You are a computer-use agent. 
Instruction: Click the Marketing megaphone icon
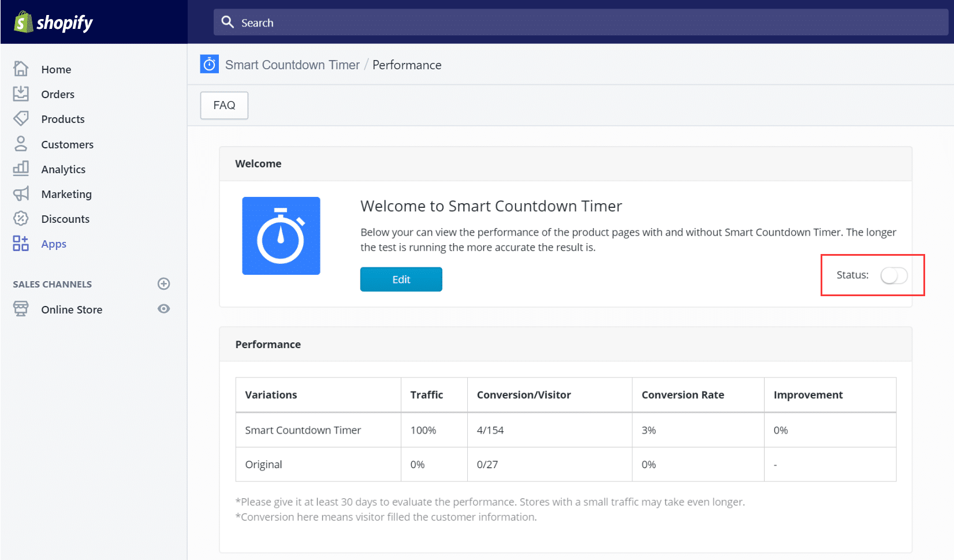pyautogui.click(x=21, y=194)
